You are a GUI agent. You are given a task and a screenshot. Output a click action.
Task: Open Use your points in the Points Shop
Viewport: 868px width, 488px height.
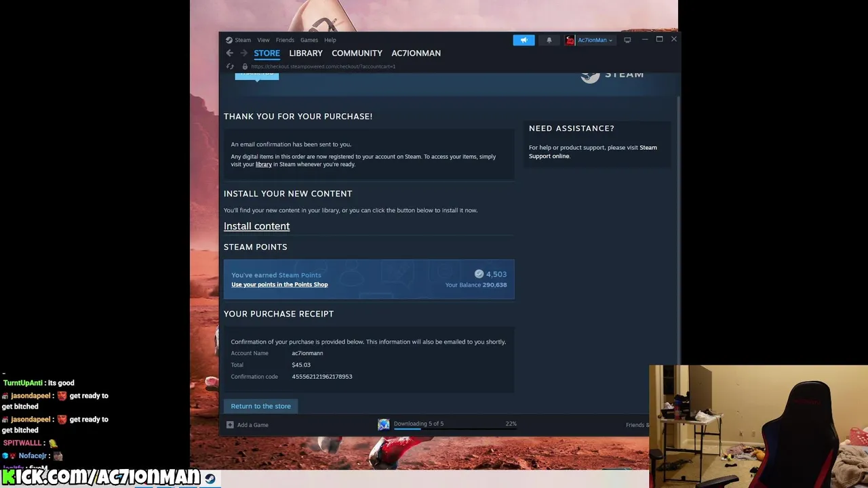click(x=279, y=285)
